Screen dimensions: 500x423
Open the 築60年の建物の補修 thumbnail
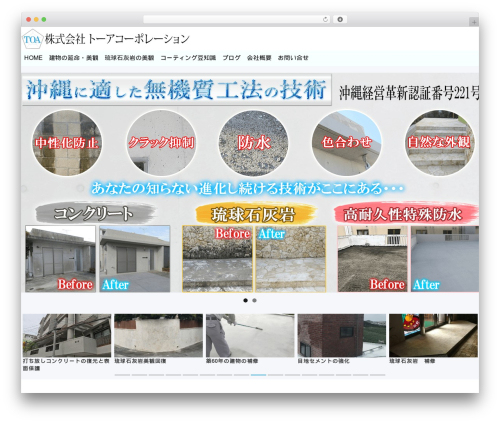pos(250,335)
